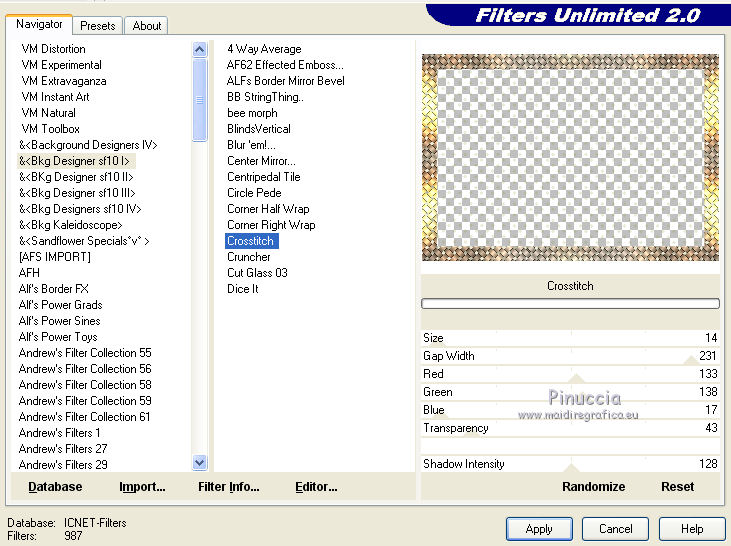This screenshot has width=731, height=546.
Task: Click the category list scrollbar thumb
Action: [x=200, y=100]
